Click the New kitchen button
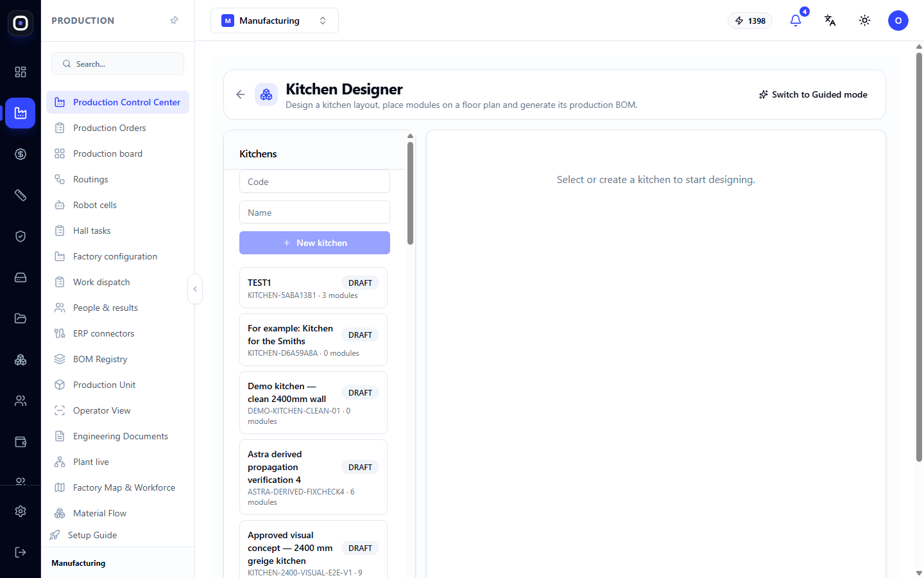The image size is (924, 578). (x=314, y=243)
